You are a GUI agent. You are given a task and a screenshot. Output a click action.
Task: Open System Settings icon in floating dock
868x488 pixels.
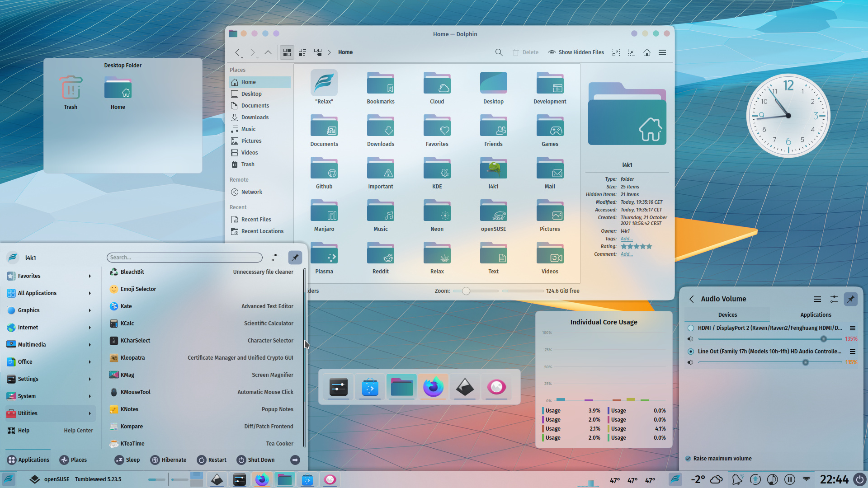338,387
